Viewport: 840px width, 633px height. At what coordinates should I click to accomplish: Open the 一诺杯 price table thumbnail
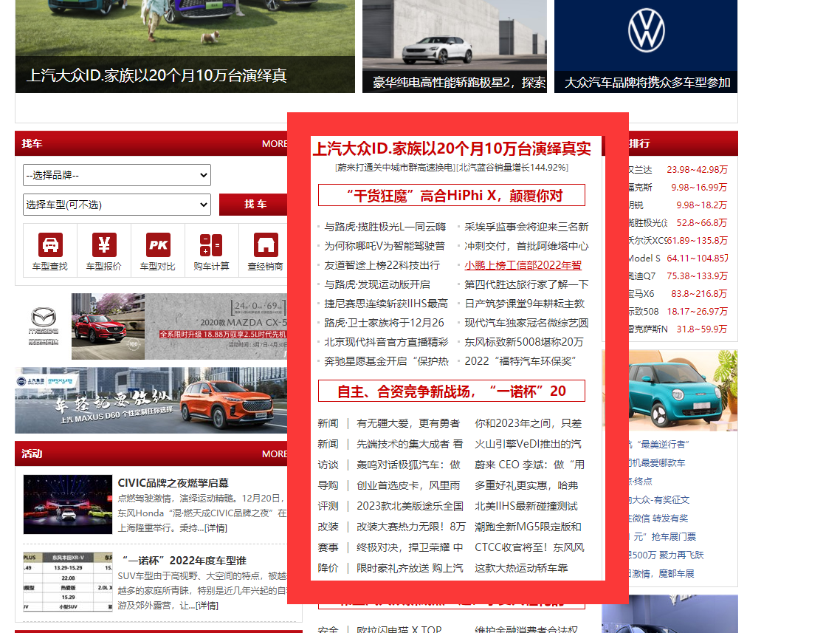(x=68, y=581)
